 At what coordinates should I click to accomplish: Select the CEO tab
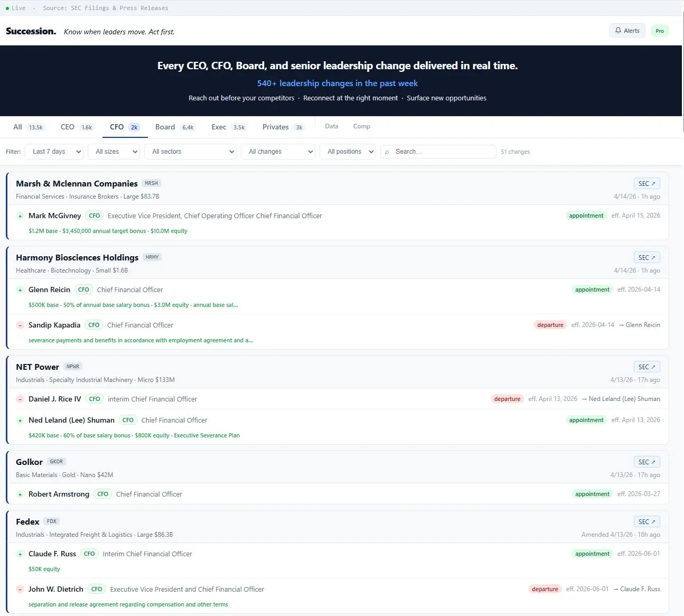(x=77, y=127)
